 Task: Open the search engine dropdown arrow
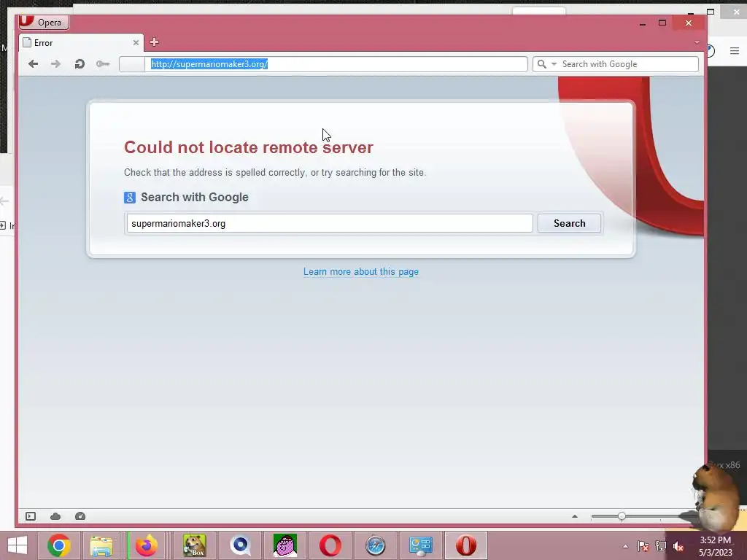(x=554, y=64)
